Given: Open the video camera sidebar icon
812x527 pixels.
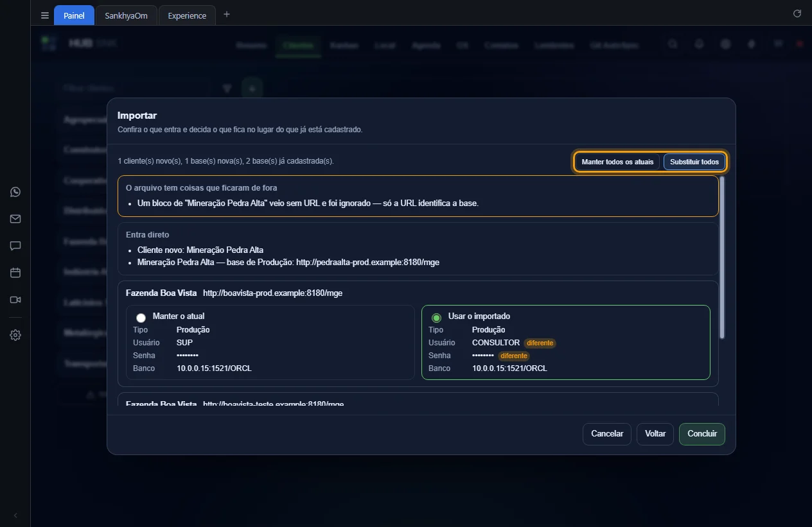Looking at the screenshot, I should (x=15, y=300).
